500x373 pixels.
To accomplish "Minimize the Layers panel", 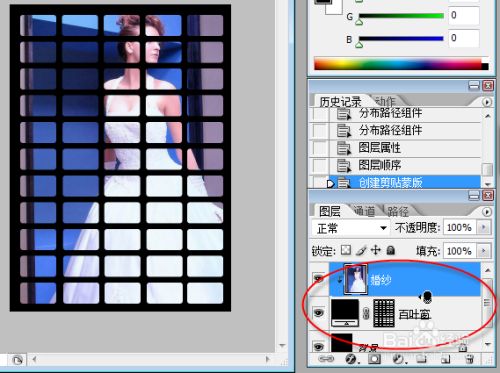I will pos(474,195).
